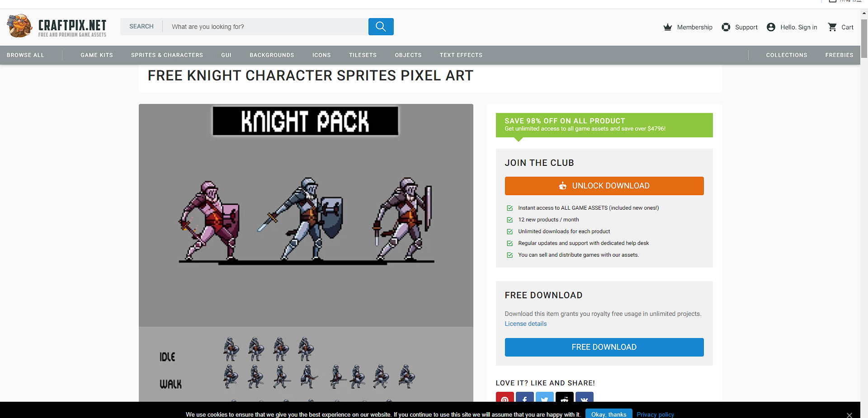Click the blue search magnifier button
Viewport: 868px width, 418px height.
tap(381, 27)
